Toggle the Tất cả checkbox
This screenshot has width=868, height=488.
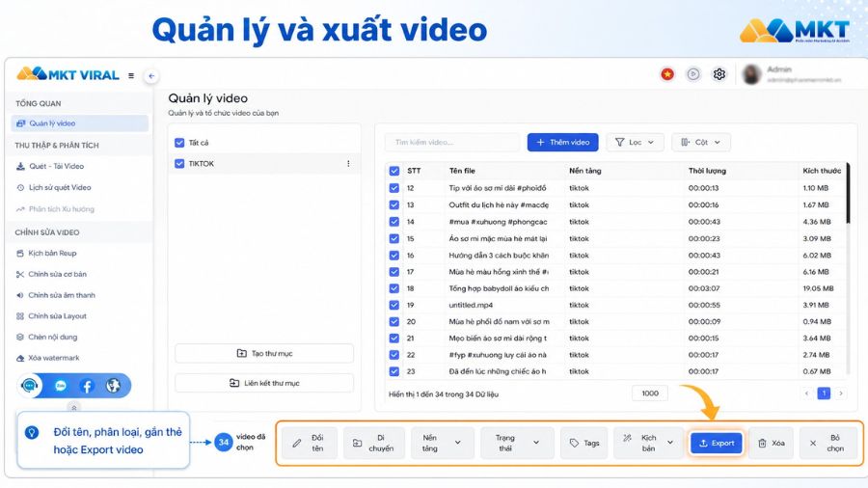(179, 143)
